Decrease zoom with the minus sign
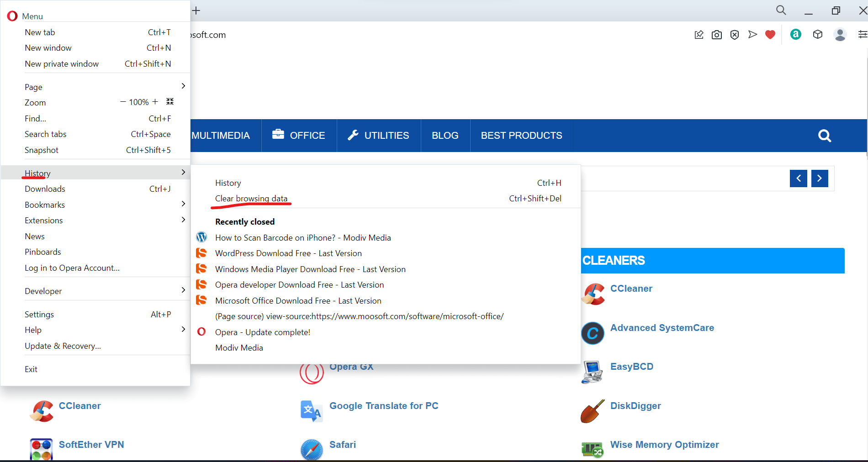Screen dimensions: 868x462 (123, 102)
